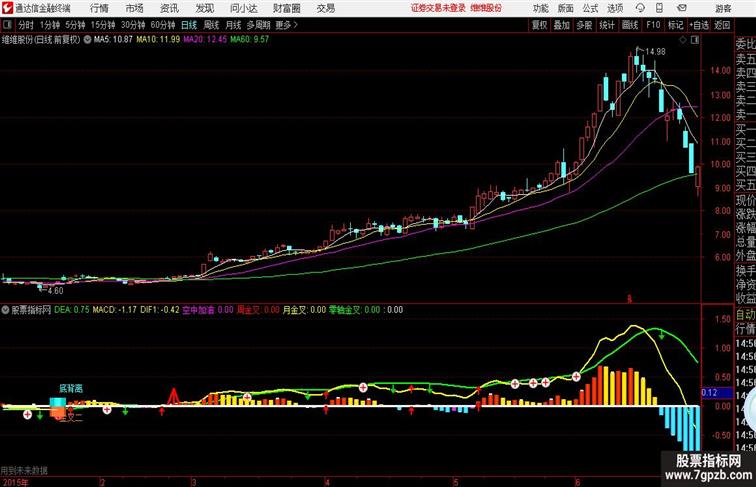The width and height of the screenshot is (756, 487).
Task: Click the 返回 back button
Action: tap(722, 25)
